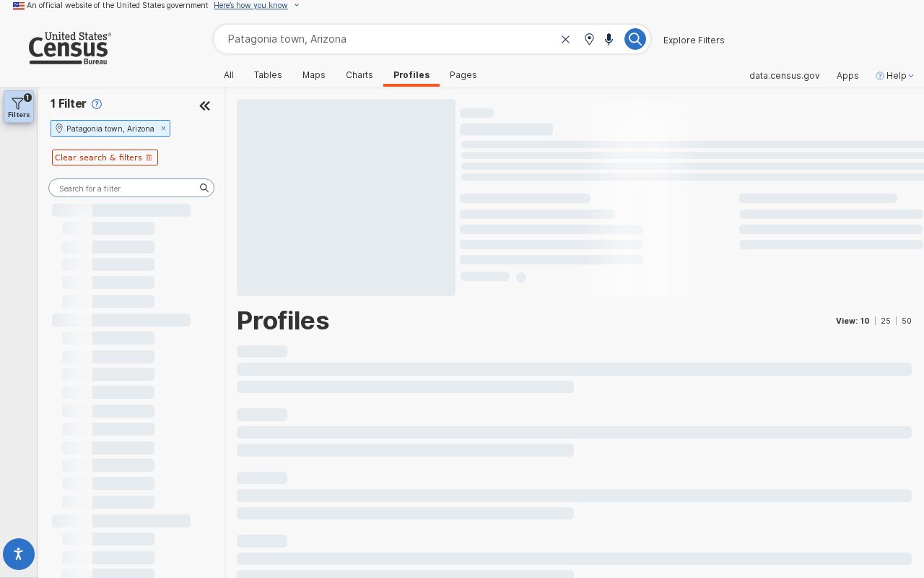Toggle the Filters funnel panel button
The width and height of the screenshot is (924, 578).
(x=19, y=106)
